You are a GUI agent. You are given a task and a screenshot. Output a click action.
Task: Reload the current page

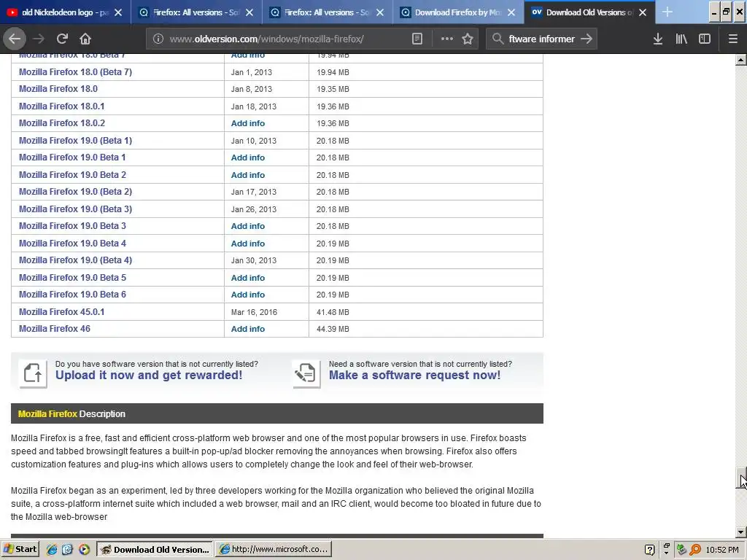click(x=62, y=39)
